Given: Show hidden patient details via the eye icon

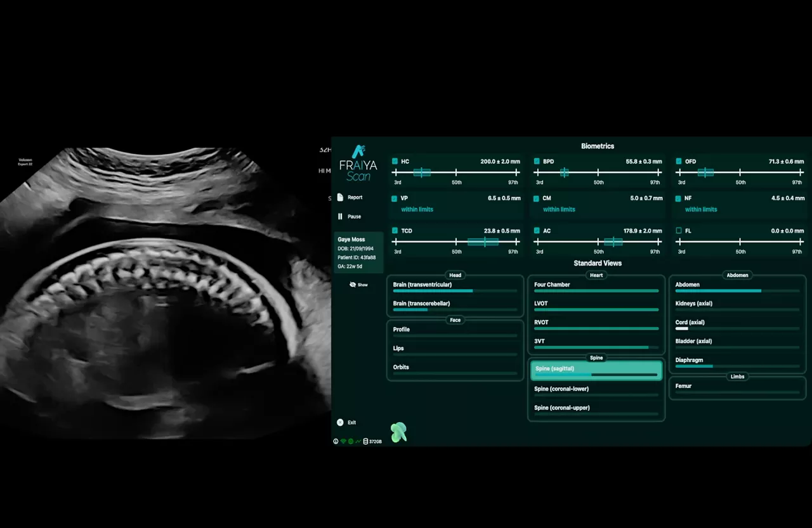Looking at the screenshot, I should pos(359,285).
